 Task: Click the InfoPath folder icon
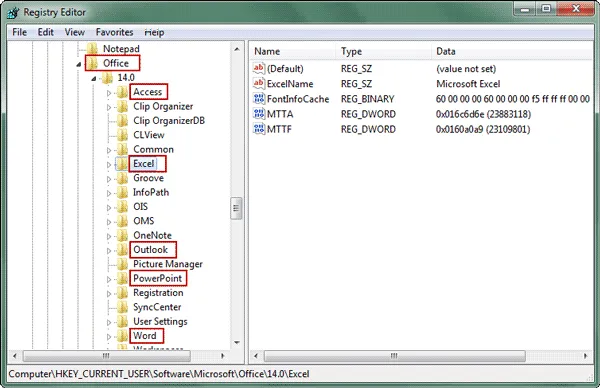point(122,192)
